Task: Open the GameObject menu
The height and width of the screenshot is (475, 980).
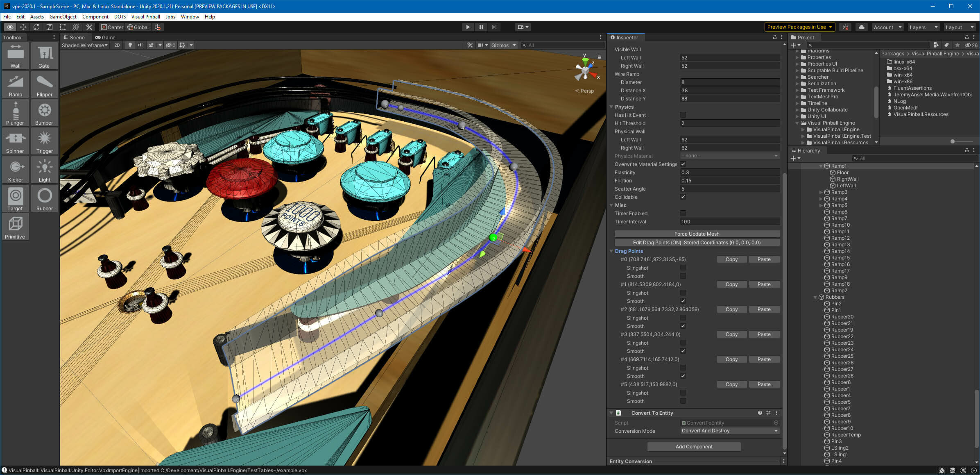Action: tap(63, 17)
